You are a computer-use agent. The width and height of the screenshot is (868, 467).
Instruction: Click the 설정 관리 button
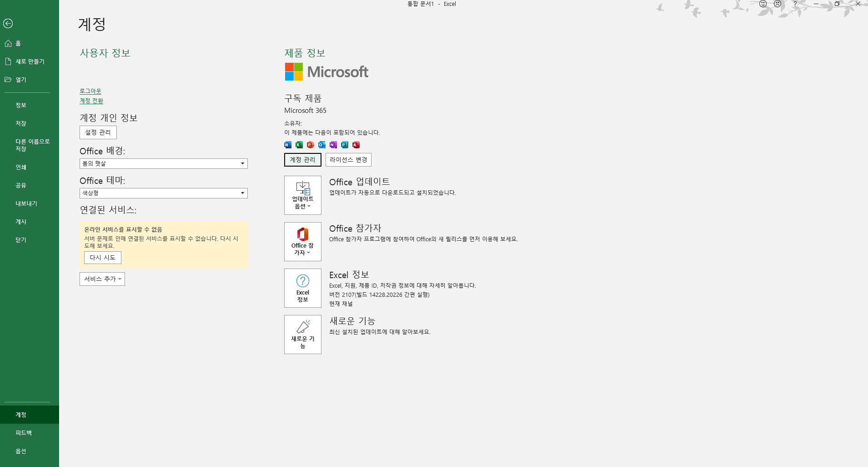[98, 132]
